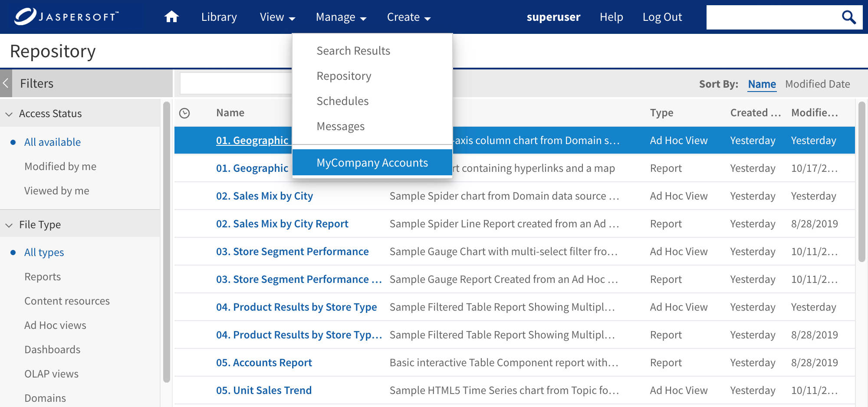
Task: Select the Modified by me filter
Action: click(60, 166)
